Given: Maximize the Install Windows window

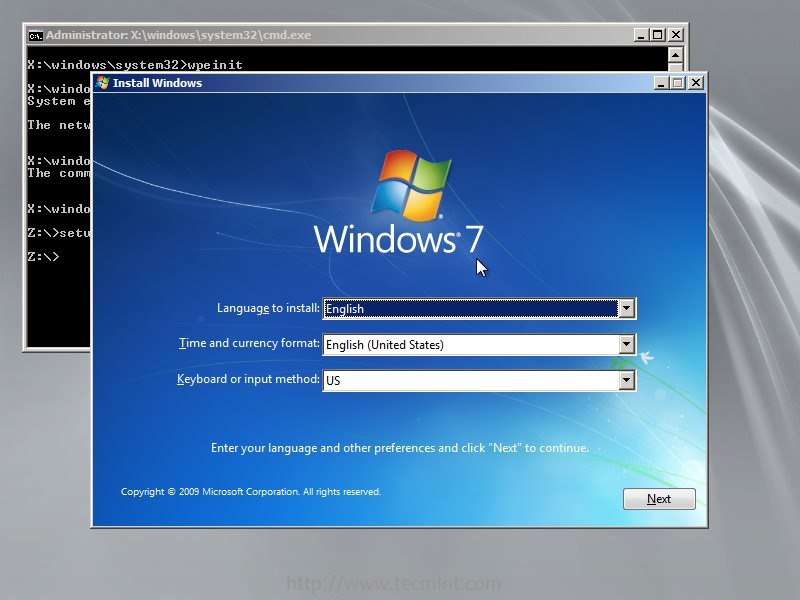Looking at the screenshot, I should [x=678, y=83].
